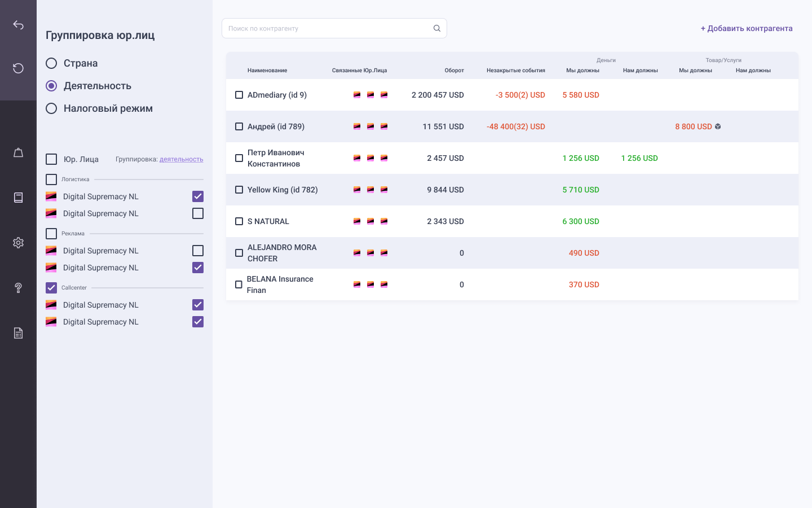Click the Оборот column header
This screenshot has width=812, height=508.
(454, 71)
